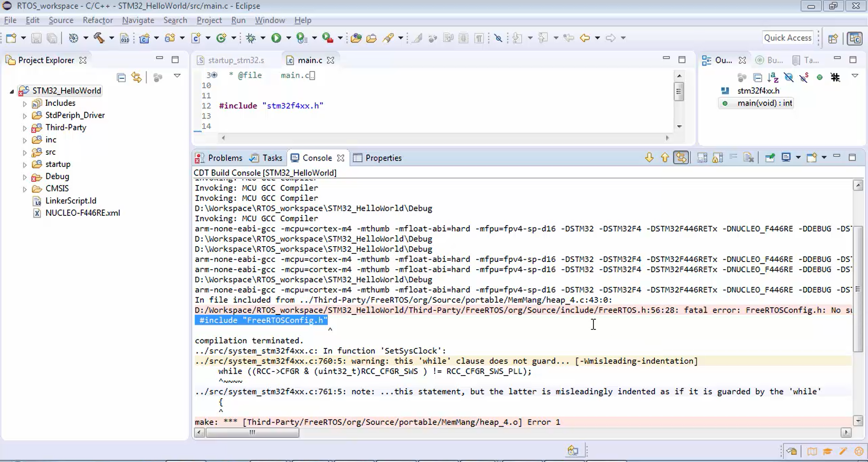Go to the last edit location
The image size is (868, 462).
click(x=569, y=38)
